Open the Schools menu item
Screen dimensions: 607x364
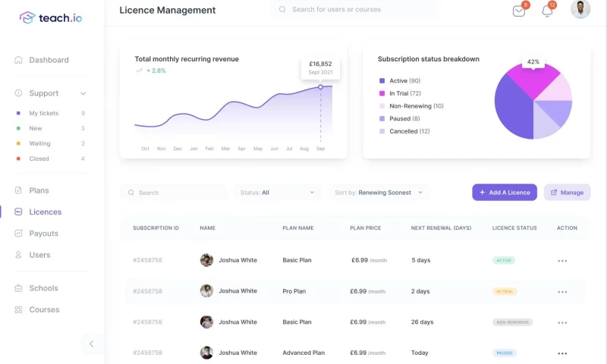point(43,288)
